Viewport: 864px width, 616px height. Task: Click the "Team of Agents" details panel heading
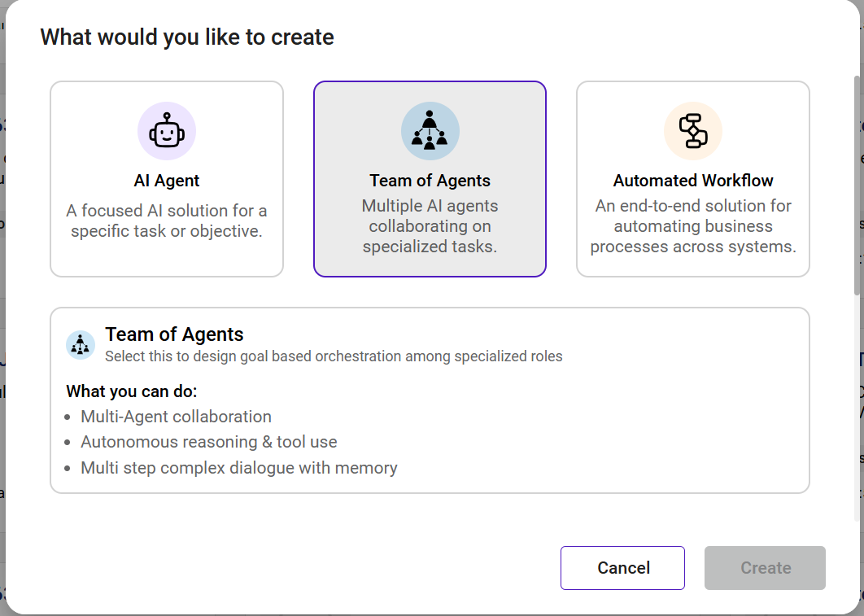click(174, 334)
